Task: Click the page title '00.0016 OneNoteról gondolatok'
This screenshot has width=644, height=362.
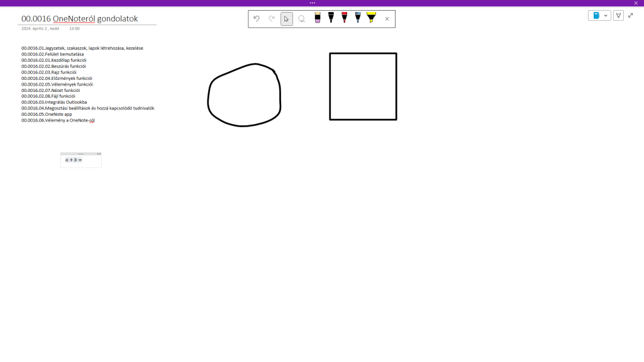Action: (79, 19)
